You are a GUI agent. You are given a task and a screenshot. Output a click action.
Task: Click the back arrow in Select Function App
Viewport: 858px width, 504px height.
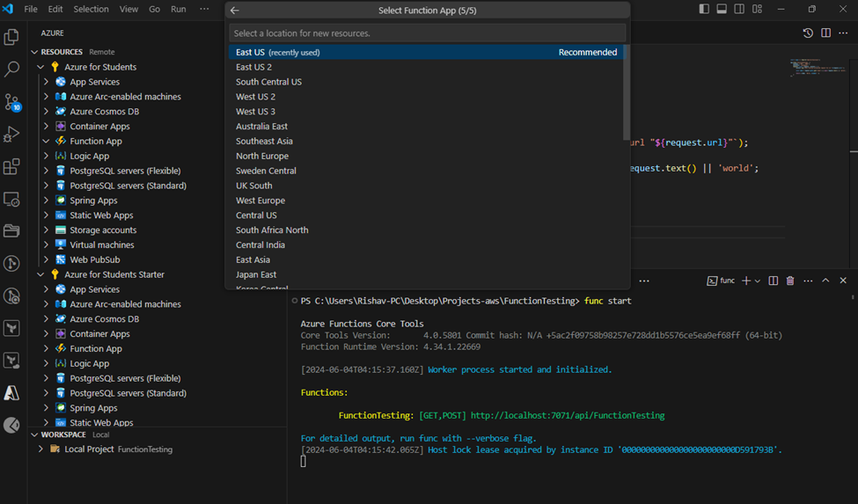(235, 11)
